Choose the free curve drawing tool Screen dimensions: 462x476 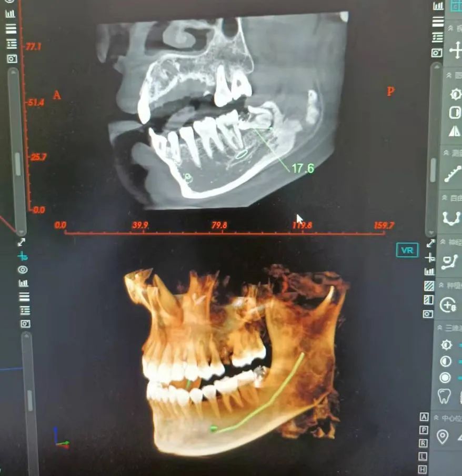[x=452, y=218]
